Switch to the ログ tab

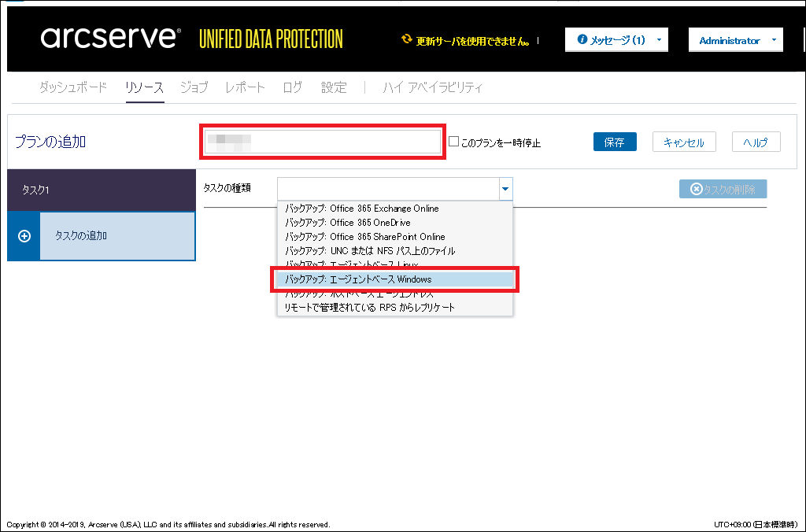coord(293,87)
